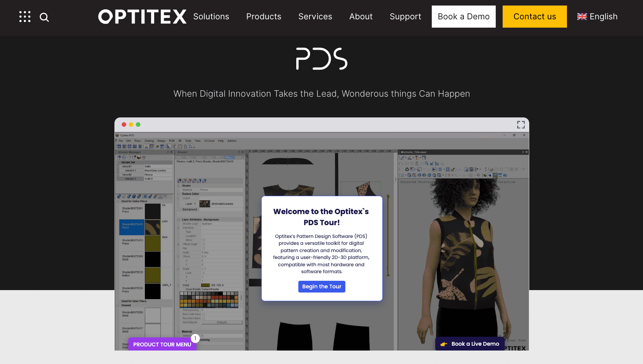
Task: Select Minimalist Leaves layer thumbnail
Action: coord(205,204)
